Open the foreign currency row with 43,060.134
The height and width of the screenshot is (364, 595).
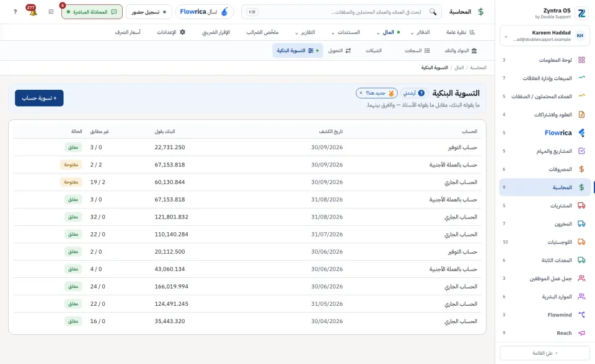[x=247, y=269]
